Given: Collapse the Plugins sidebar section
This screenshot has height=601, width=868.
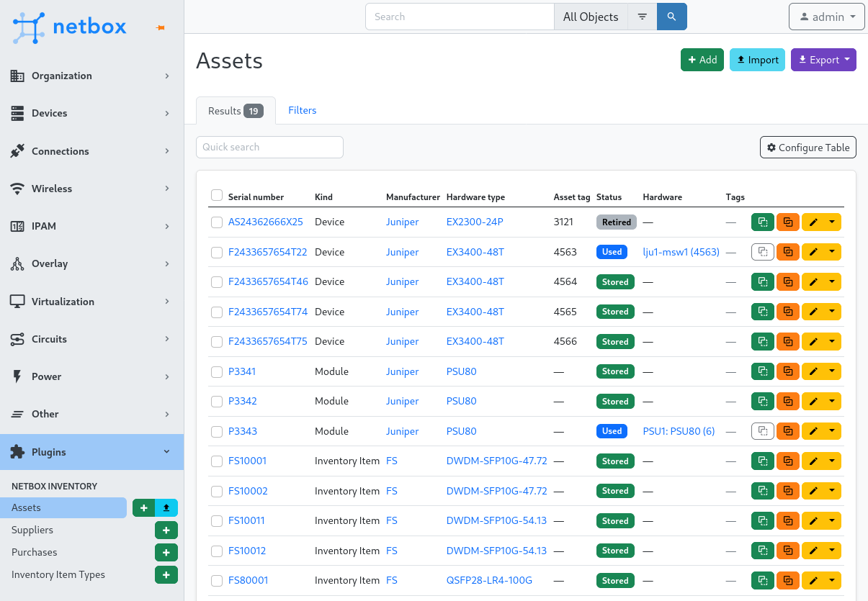Looking at the screenshot, I should 91,452.
